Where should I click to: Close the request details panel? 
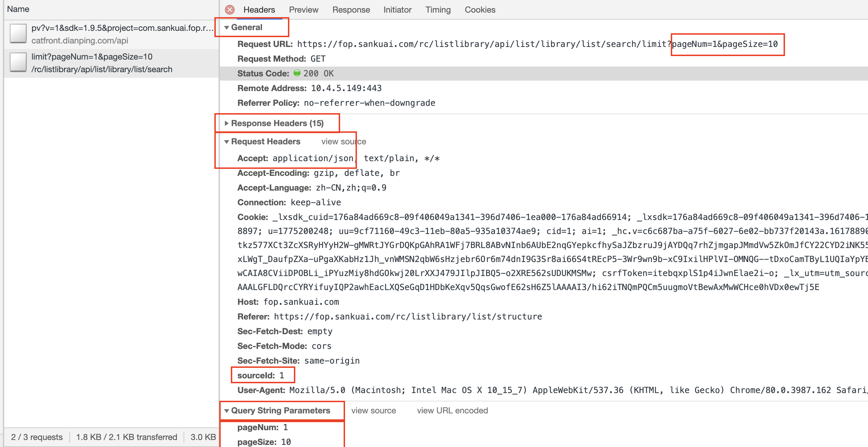click(x=230, y=10)
